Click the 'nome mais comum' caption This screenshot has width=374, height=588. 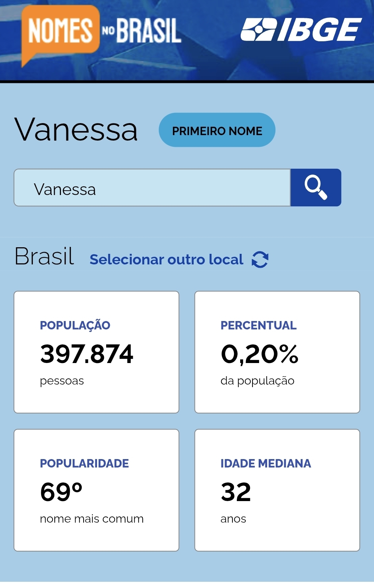pos(92,519)
